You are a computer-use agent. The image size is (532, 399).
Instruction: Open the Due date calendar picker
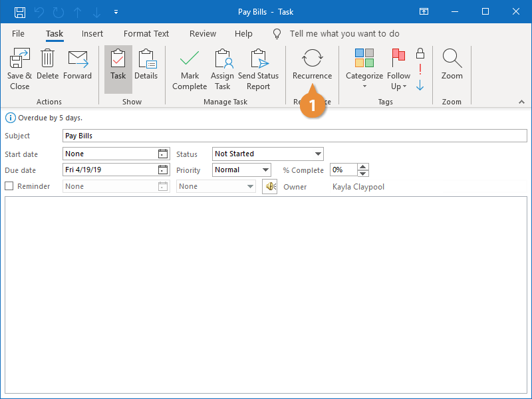163,170
